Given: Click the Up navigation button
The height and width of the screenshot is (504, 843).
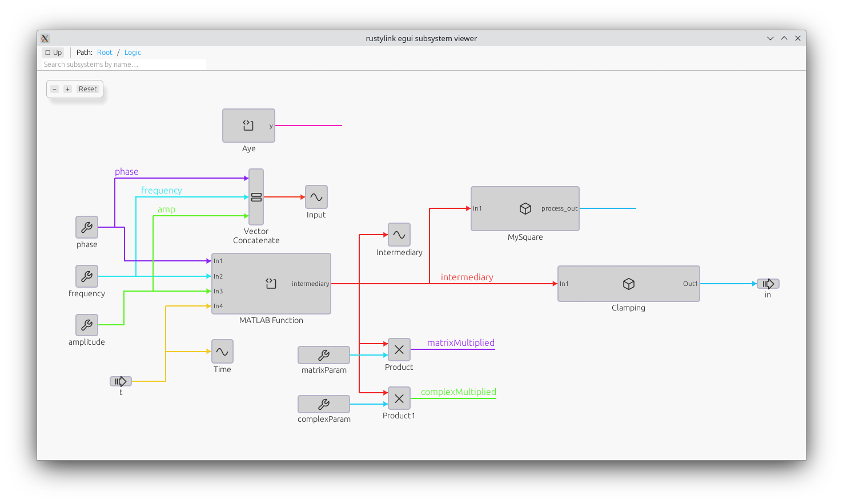Looking at the screenshot, I should tap(53, 53).
